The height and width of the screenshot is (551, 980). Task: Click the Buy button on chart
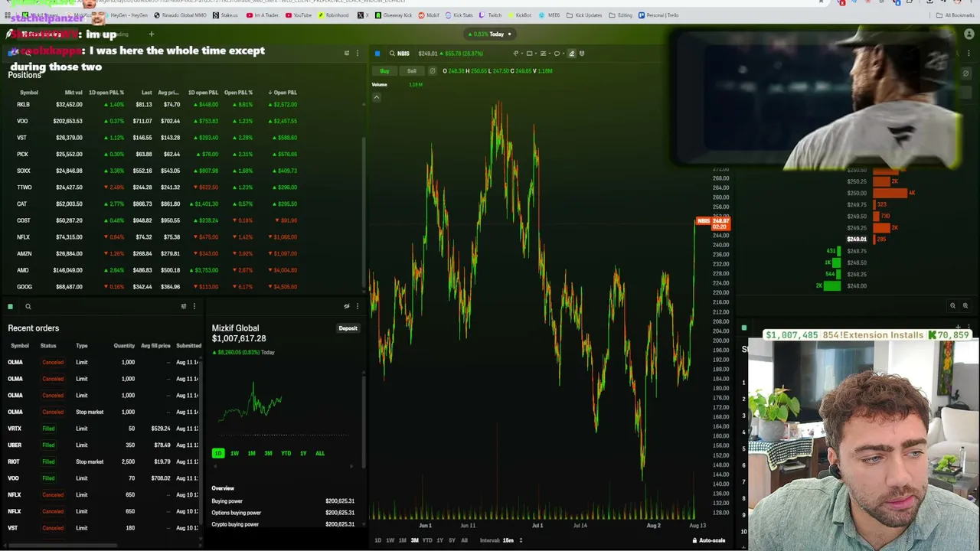(x=384, y=71)
